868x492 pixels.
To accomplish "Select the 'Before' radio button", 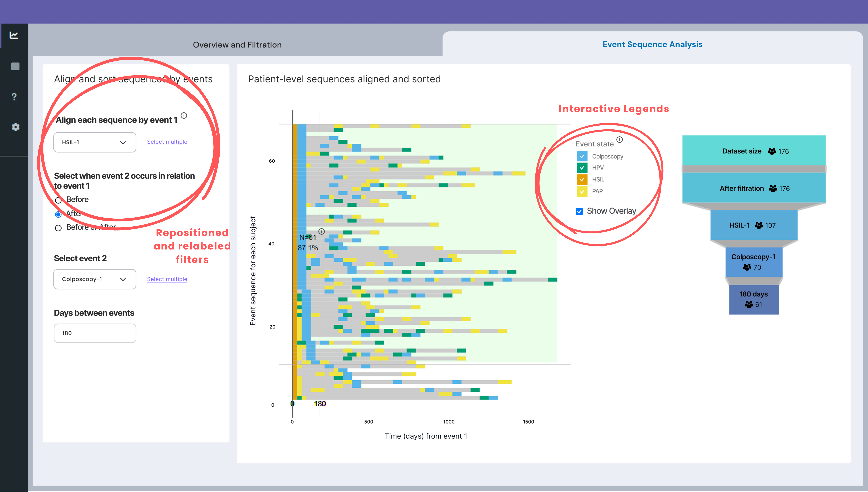I will [x=58, y=200].
